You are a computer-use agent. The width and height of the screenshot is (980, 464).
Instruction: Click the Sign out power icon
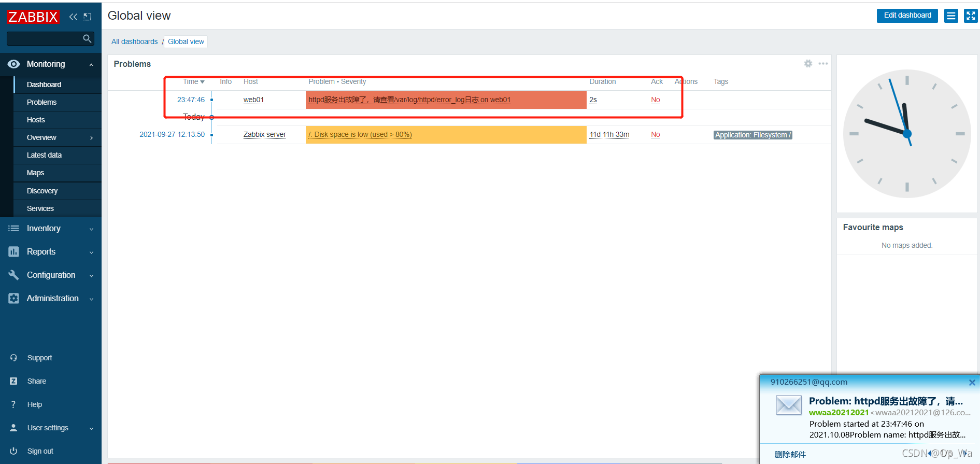pos(14,451)
